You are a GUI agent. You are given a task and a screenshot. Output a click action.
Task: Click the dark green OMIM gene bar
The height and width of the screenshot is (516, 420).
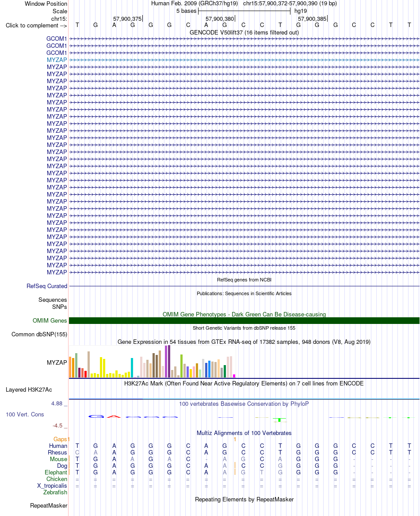pos(244,320)
